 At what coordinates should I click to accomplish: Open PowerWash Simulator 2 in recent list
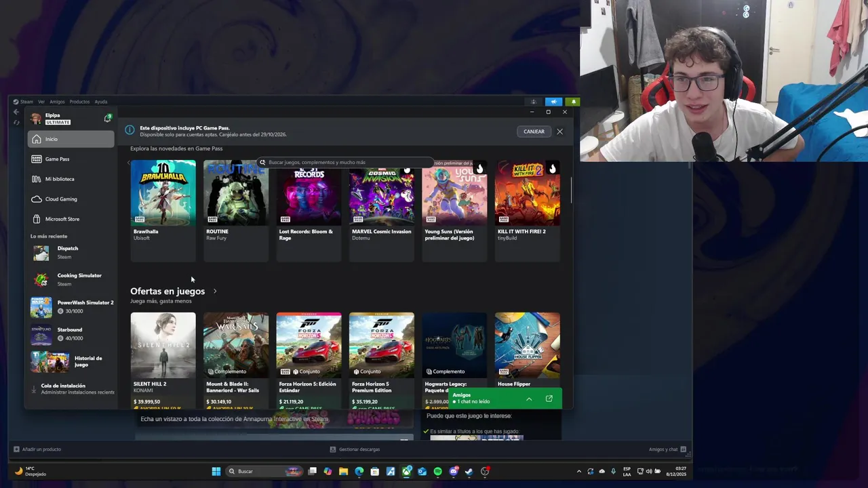pos(72,307)
